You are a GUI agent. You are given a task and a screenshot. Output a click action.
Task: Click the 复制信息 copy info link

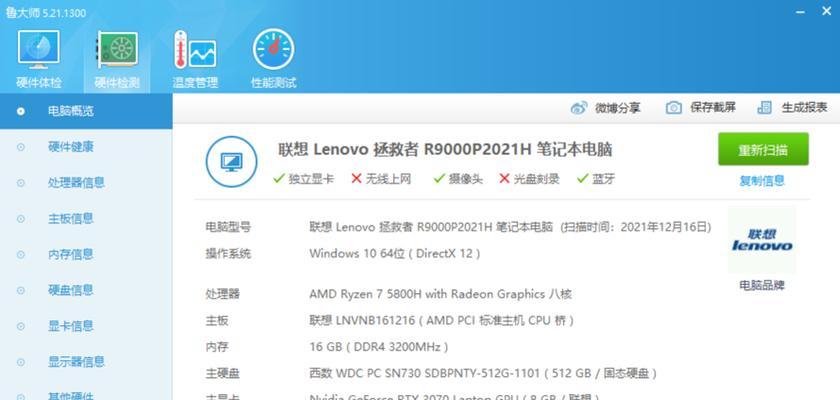(x=762, y=181)
